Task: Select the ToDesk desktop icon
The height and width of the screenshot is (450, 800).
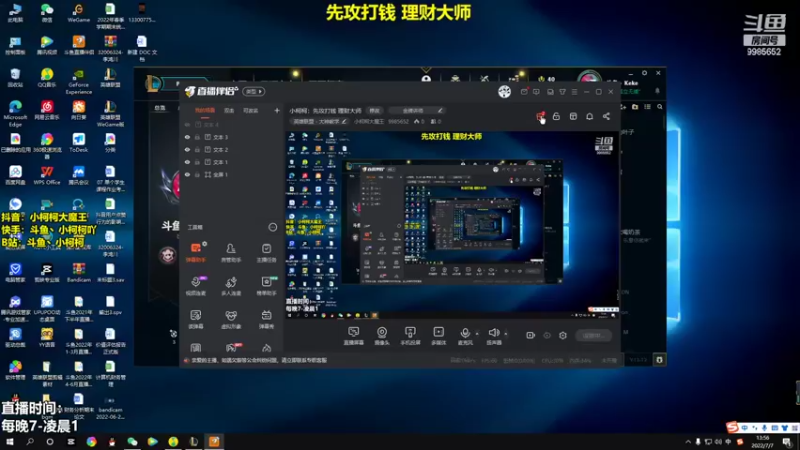Action: (79, 142)
